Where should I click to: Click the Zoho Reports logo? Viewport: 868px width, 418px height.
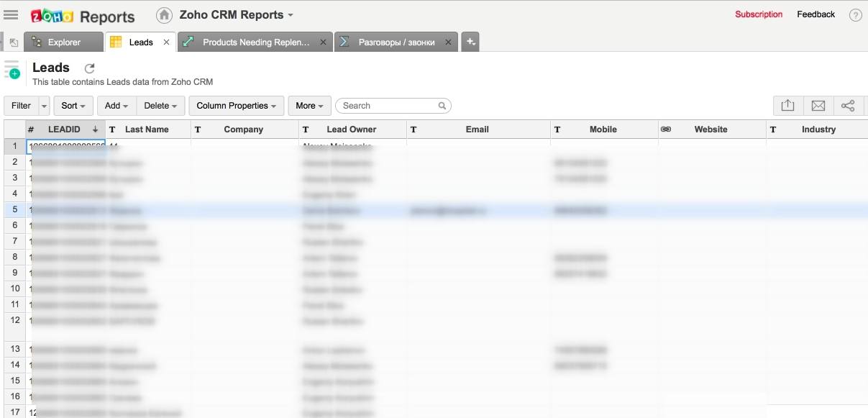tap(83, 16)
